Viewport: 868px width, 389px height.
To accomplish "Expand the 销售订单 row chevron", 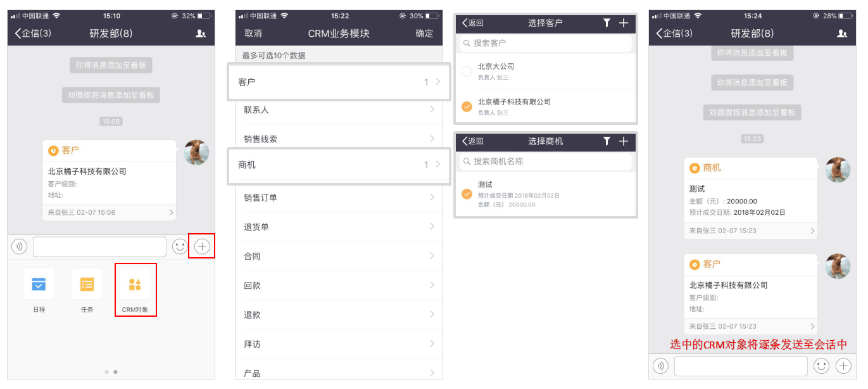I will point(432,198).
